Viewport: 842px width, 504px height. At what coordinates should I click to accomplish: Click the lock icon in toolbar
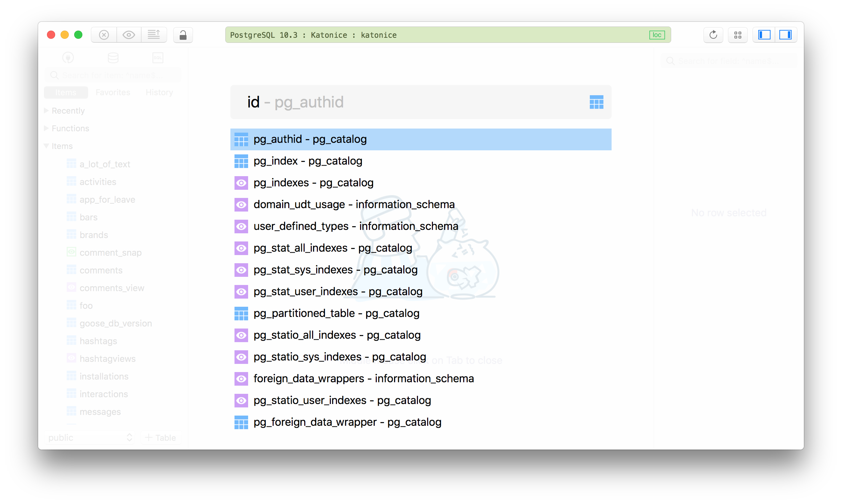(x=183, y=35)
